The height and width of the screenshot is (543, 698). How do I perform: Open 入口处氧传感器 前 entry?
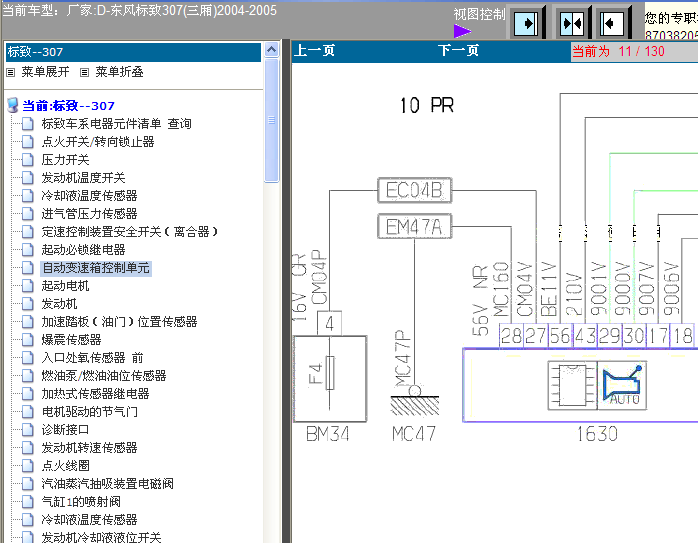[x=92, y=358]
